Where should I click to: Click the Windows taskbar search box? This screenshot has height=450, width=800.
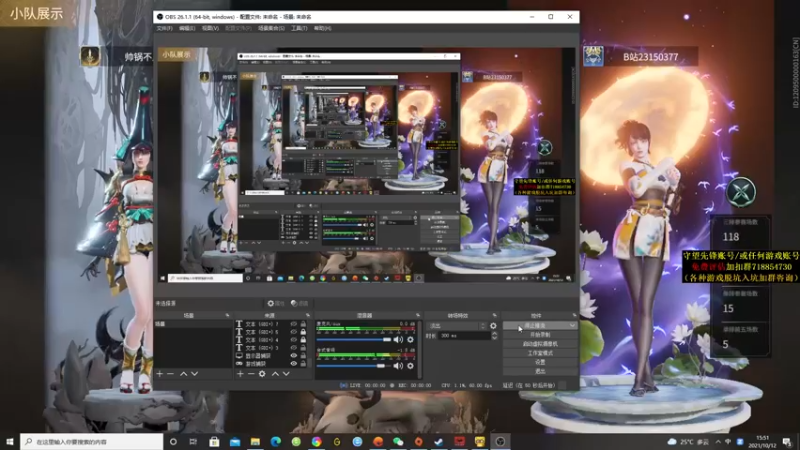click(92, 442)
